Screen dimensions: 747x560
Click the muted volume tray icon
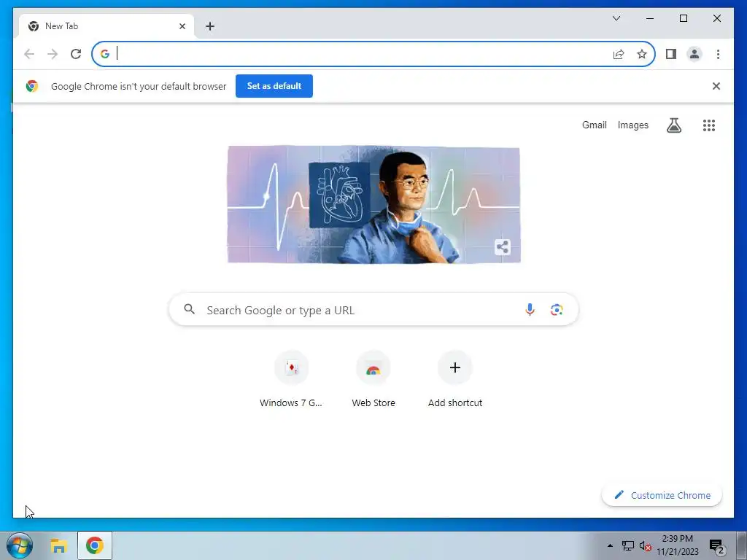[645, 545]
